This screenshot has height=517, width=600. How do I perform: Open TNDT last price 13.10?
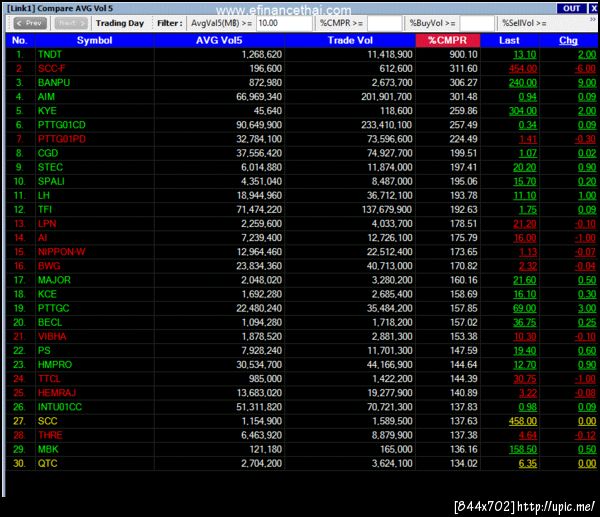(524, 55)
